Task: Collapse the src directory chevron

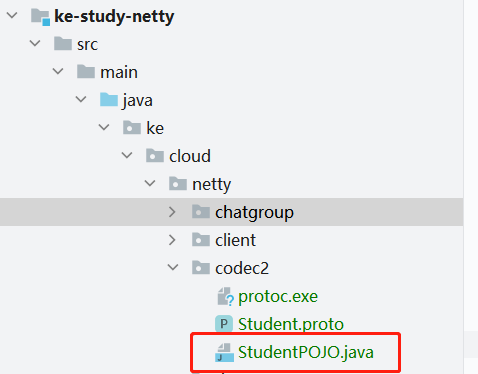Action: 35,43
